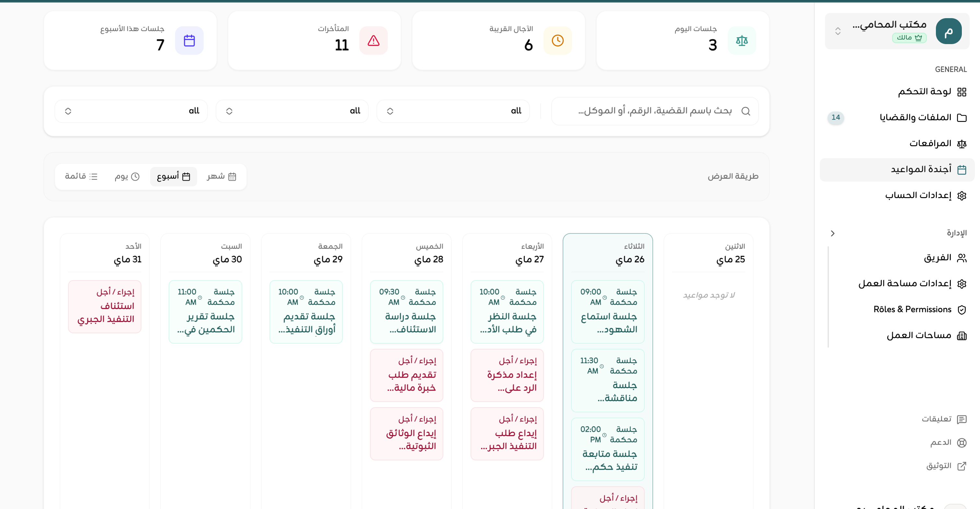Viewport: 980px width, 509px height.
Task: Open Sunday استئناف التنفيذ الجبري deadline card
Action: tap(105, 307)
